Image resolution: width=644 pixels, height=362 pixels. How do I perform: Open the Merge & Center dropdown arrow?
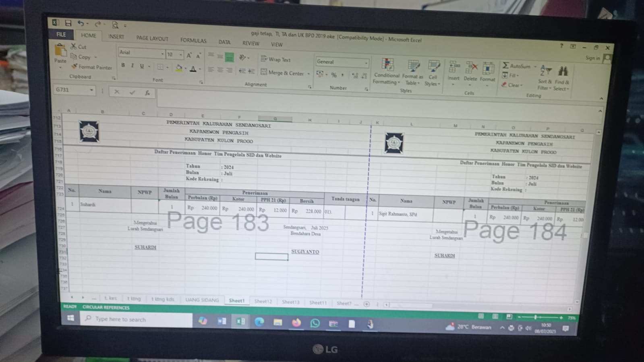point(309,74)
